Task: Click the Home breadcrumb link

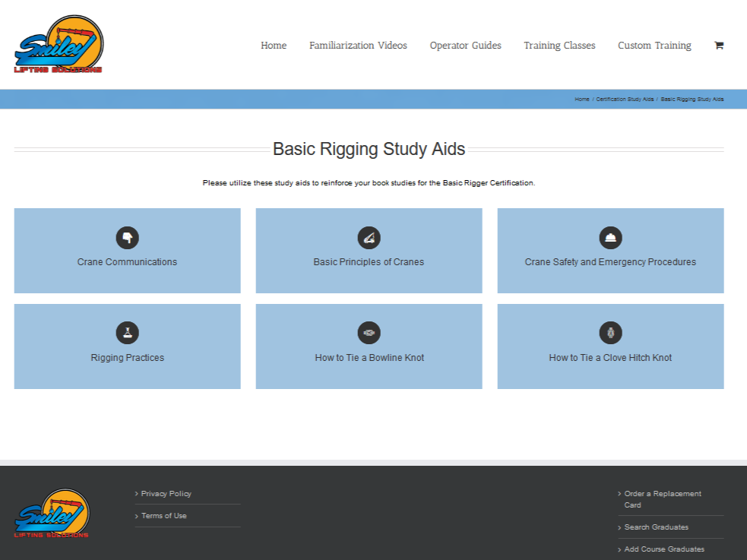Action: pyautogui.click(x=581, y=100)
